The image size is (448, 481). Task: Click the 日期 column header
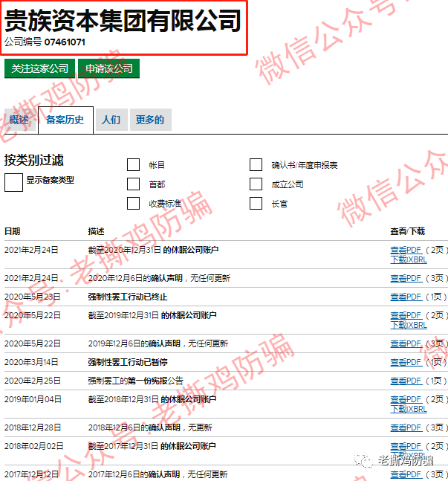pos(13,231)
